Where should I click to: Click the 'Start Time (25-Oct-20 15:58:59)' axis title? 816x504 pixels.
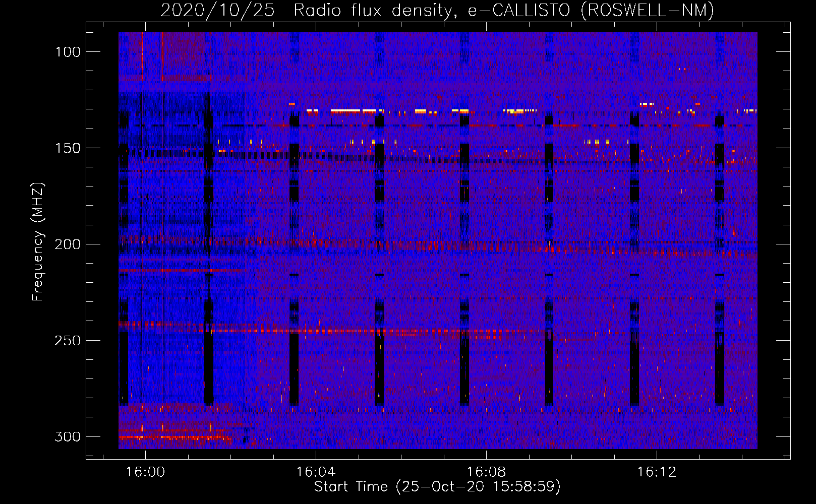coord(437,487)
